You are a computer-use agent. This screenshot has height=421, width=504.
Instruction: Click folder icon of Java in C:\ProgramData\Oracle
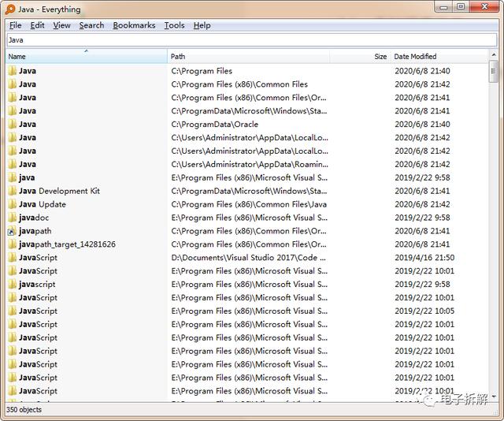point(13,125)
